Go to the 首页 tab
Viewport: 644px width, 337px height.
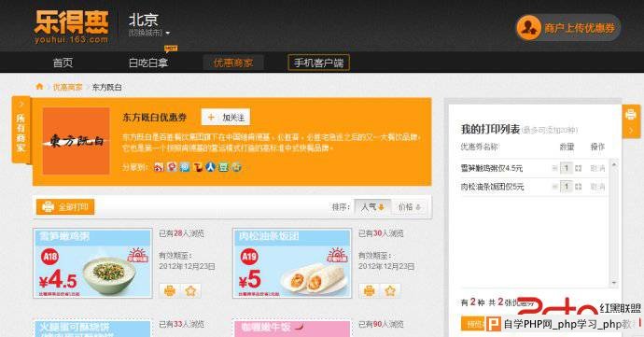63,63
